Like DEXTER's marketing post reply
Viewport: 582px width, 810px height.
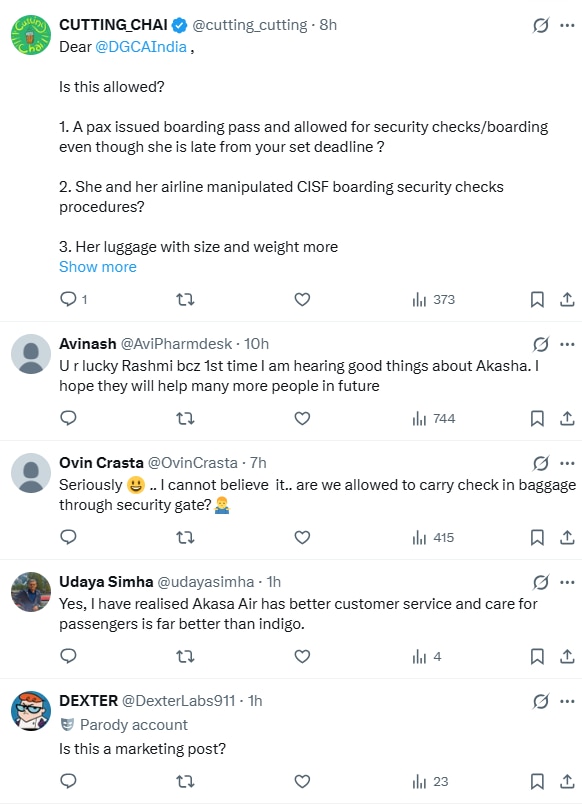(302, 781)
